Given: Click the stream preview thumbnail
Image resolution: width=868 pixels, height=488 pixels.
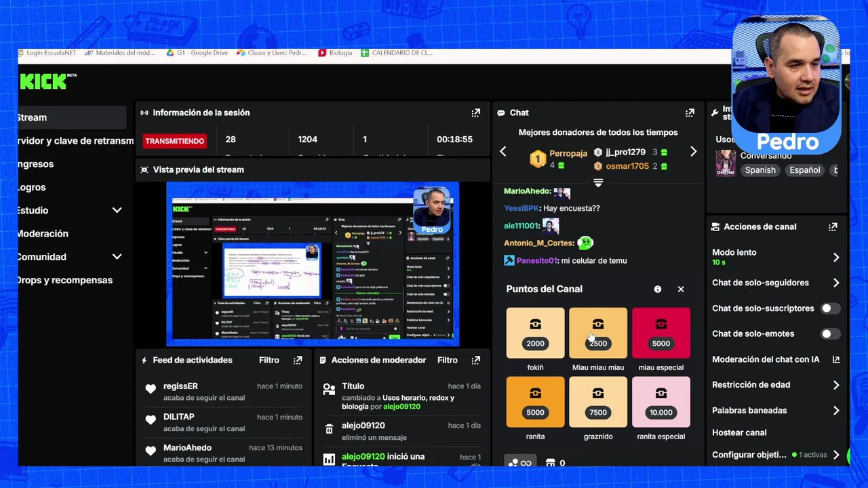Looking at the screenshot, I should pyautogui.click(x=313, y=264).
